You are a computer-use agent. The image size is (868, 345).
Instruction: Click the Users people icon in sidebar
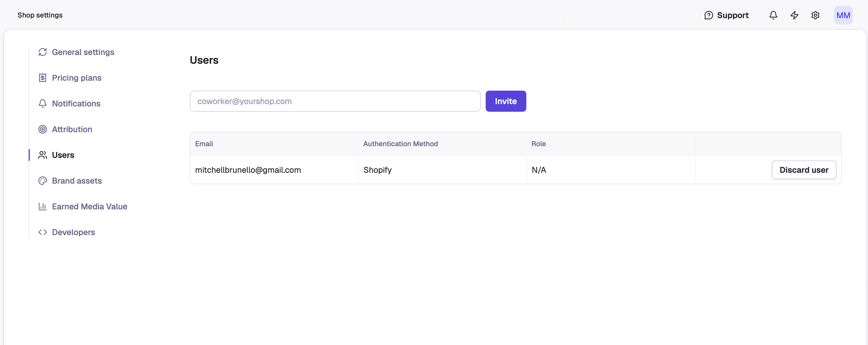(x=42, y=155)
